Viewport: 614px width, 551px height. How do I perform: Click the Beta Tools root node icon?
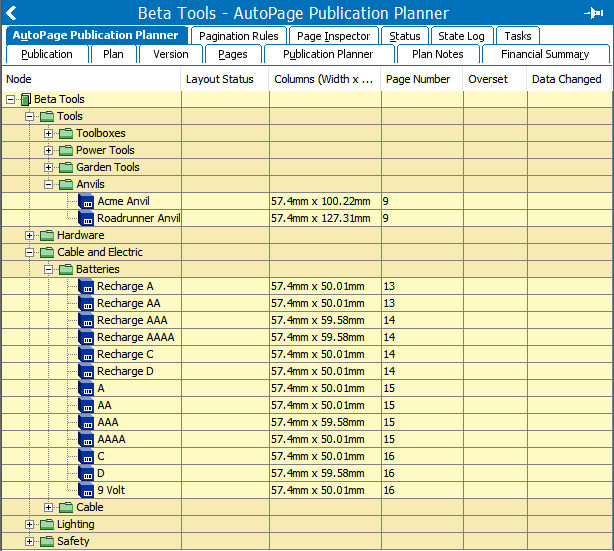[x=26, y=99]
